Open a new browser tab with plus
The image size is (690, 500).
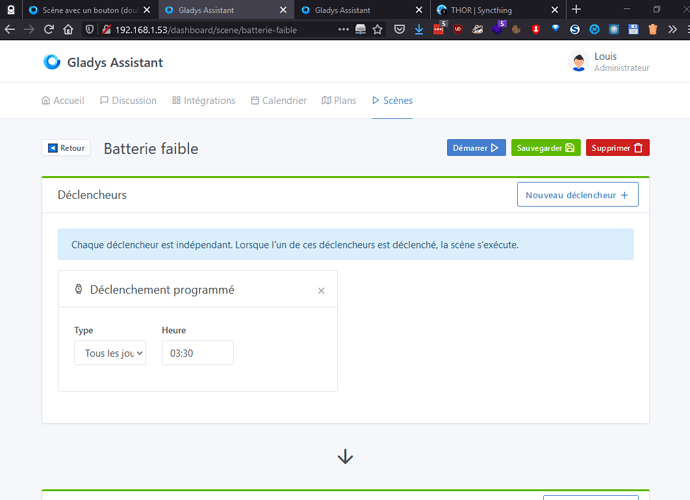click(576, 9)
